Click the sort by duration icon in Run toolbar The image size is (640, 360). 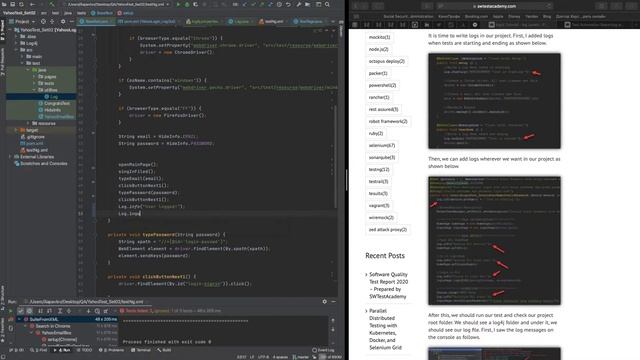(x=49, y=311)
